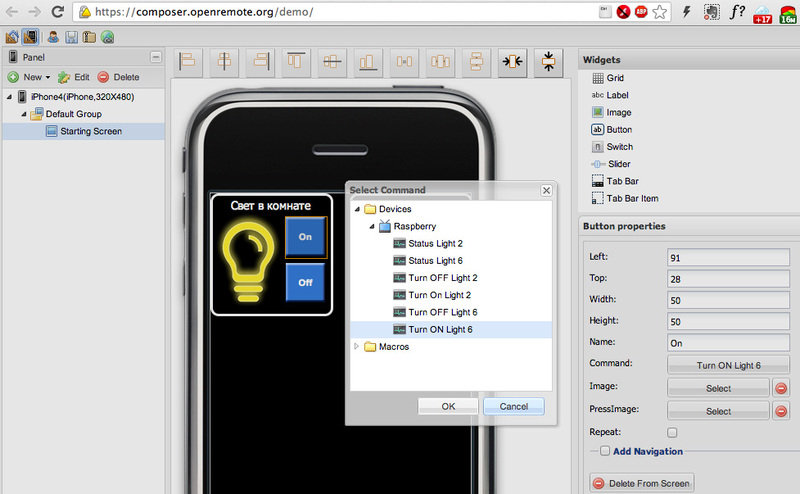Image resolution: width=800 pixels, height=494 pixels.
Task: Cancel the Select Command dialog
Action: (x=514, y=406)
